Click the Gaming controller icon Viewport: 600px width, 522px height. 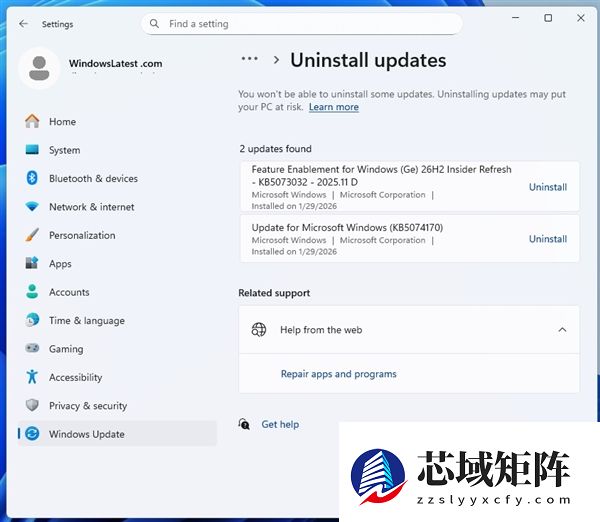point(32,348)
